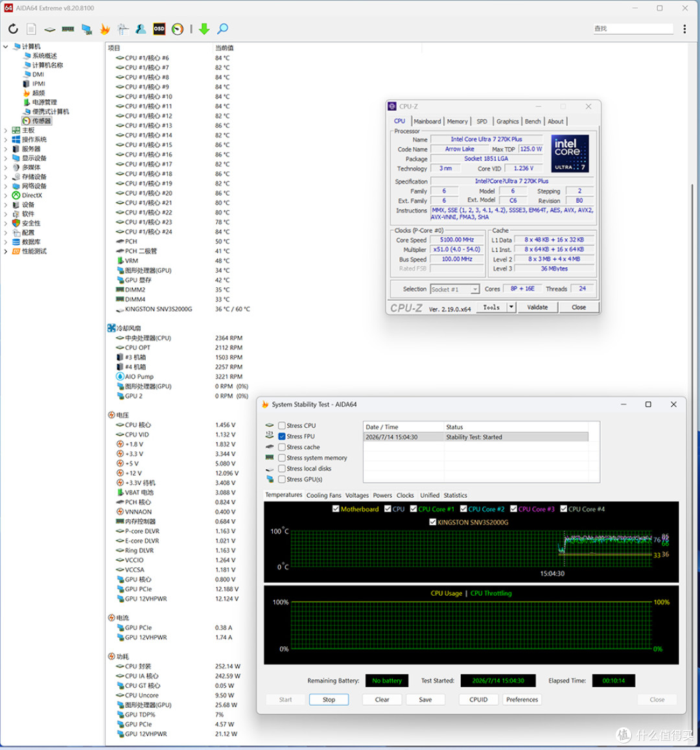
Task: Click the magnifier search toolbar icon
Action: (223, 29)
